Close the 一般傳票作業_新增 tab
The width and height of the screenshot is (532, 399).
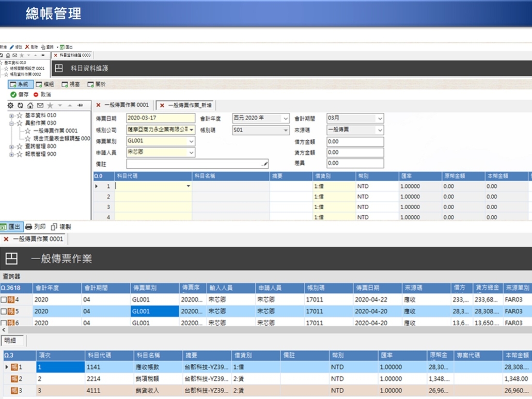click(162, 105)
